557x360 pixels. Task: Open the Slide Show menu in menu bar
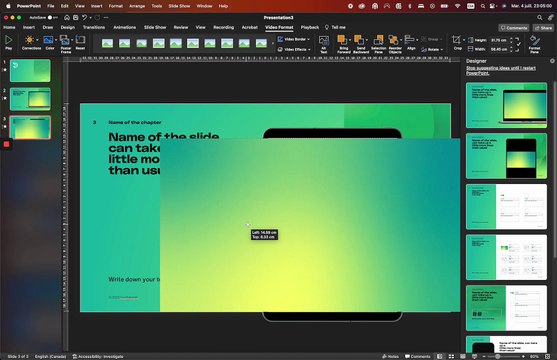179,6
